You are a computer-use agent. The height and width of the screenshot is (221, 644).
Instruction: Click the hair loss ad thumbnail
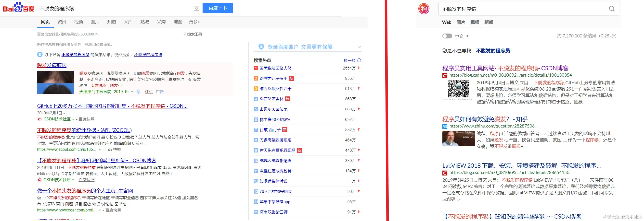pos(55,82)
